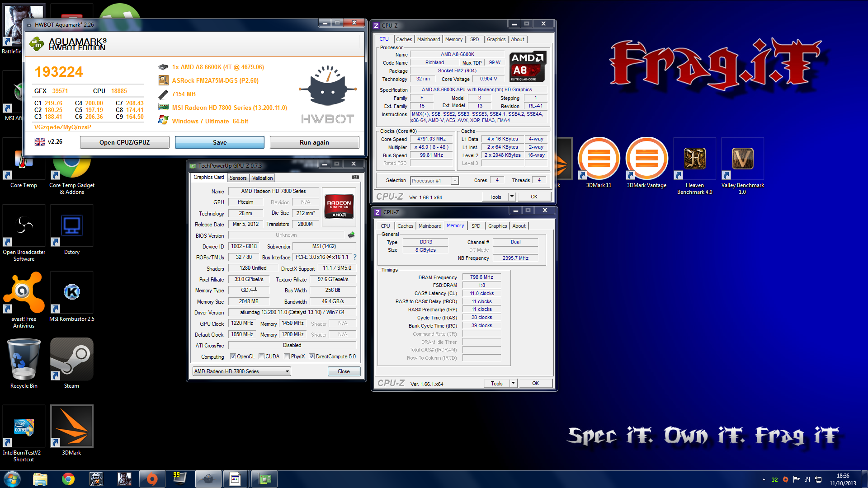Switch to Mainboard tab in upper CPU-Z

(429, 39)
